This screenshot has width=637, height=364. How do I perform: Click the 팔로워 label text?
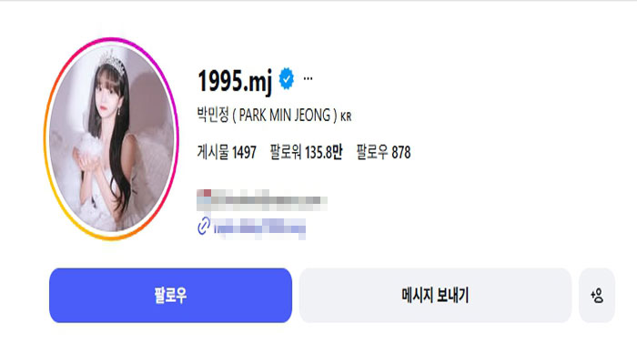(286, 152)
